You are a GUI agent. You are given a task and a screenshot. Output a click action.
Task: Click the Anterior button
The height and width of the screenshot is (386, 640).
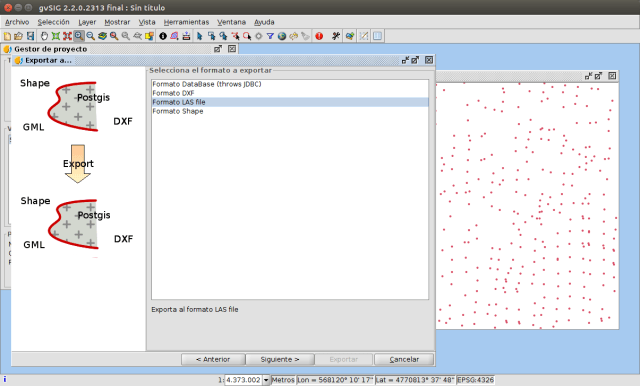coord(213,359)
